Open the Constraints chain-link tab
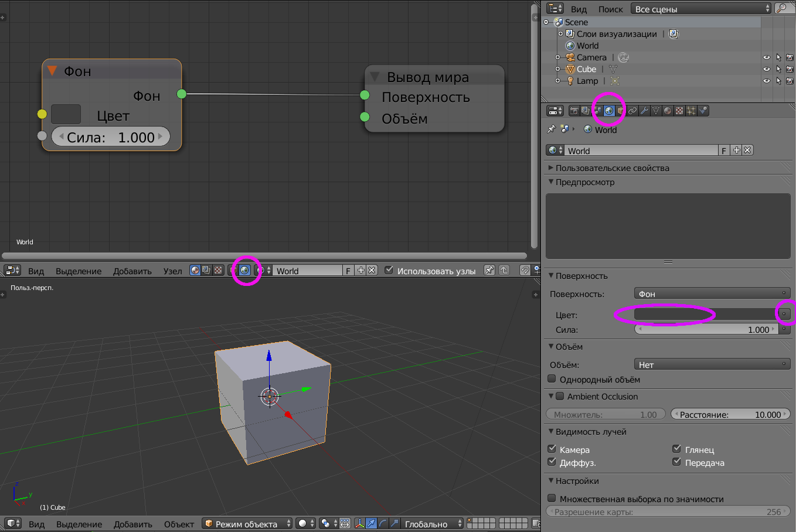This screenshot has width=796, height=532. pyautogui.click(x=632, y=111)
